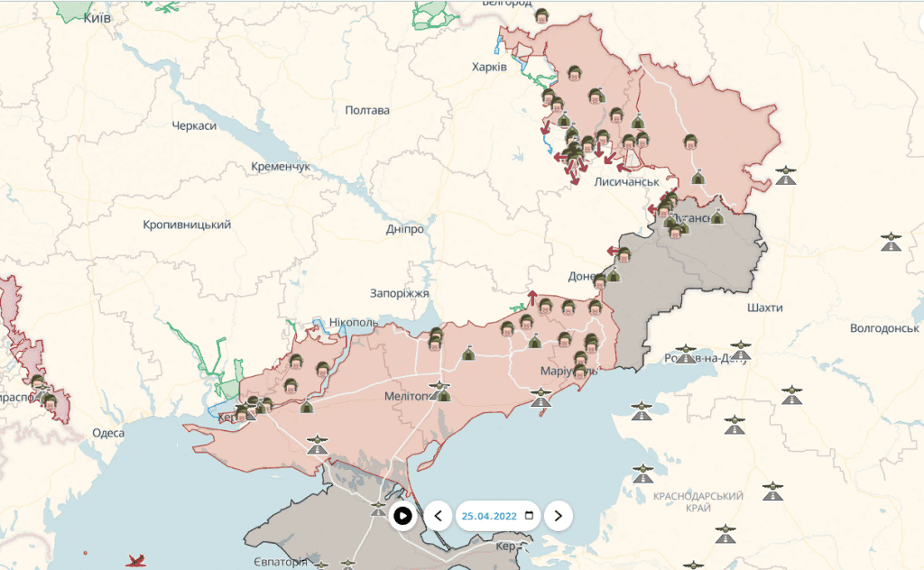Open the tent icon northeast of Мелітополь
This screenshot has width=924, height=570.
468,354
